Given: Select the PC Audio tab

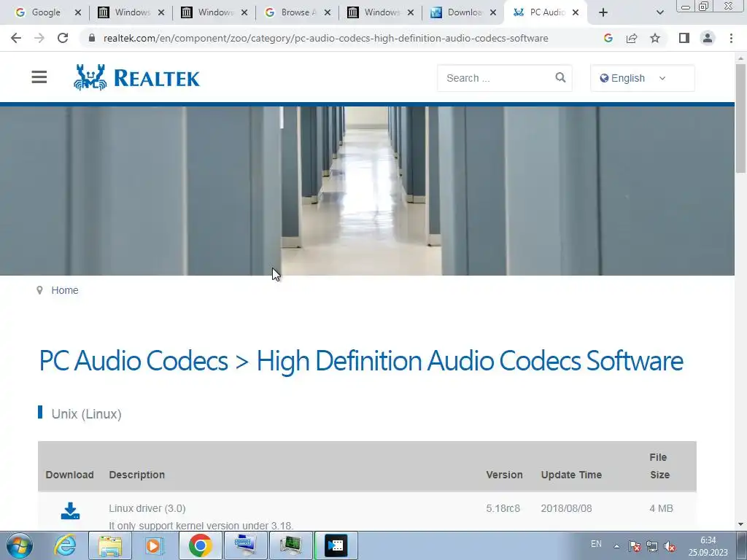Looking at the screenshot, I should tap(546, 12).
